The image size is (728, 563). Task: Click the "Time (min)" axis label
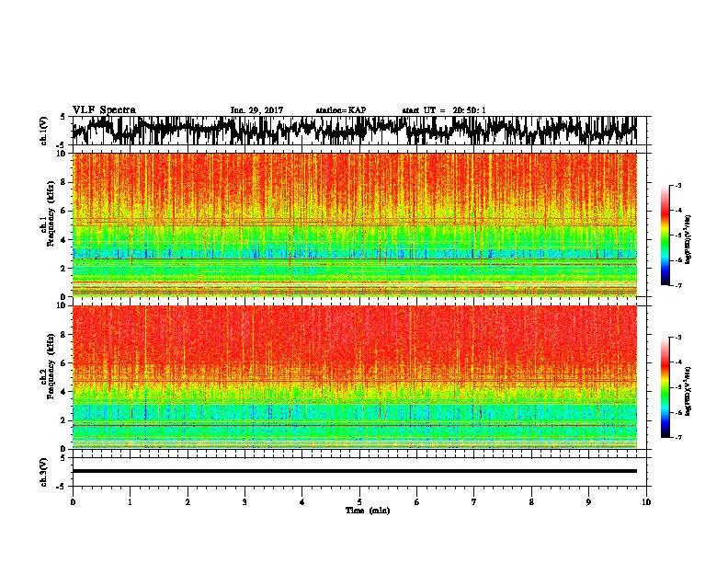pyautogui.click(x=368, y=511)
